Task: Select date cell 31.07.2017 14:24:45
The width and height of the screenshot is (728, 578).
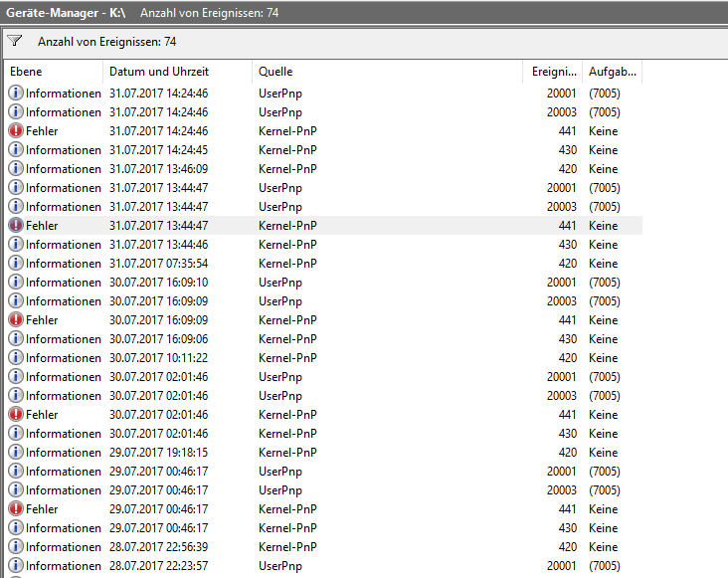Action: tap(159, 150)
